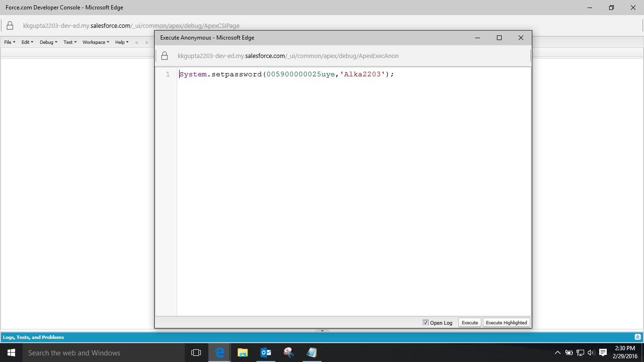Click the Developer Console URL address field
This screenshot has width=644, height=362.
tap(131, 25)
